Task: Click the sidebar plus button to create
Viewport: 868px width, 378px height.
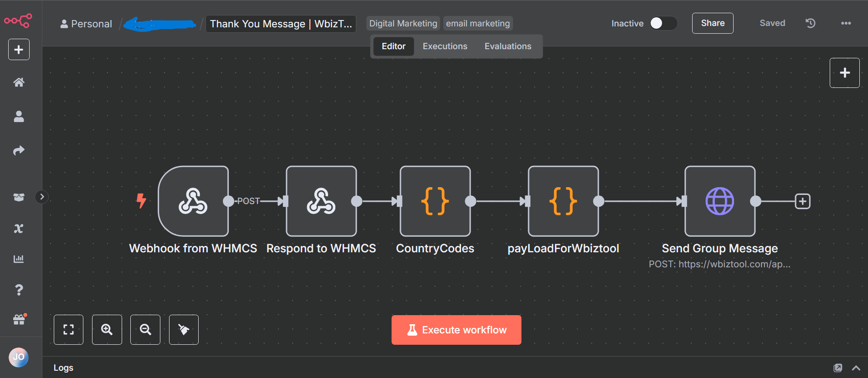Action: coord(19,49)
